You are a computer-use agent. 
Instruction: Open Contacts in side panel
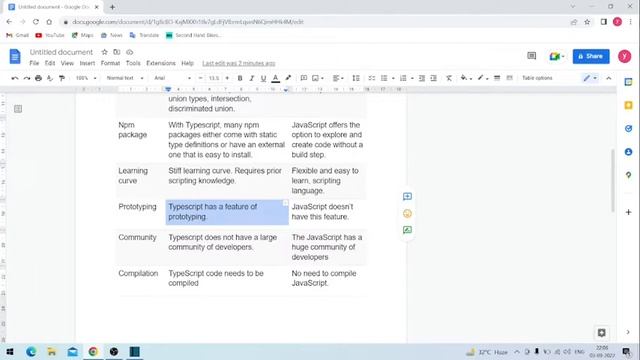628,152
